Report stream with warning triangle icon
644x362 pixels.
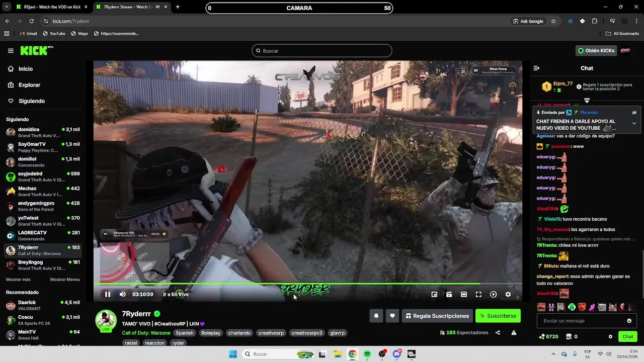(x=514, y=332)
